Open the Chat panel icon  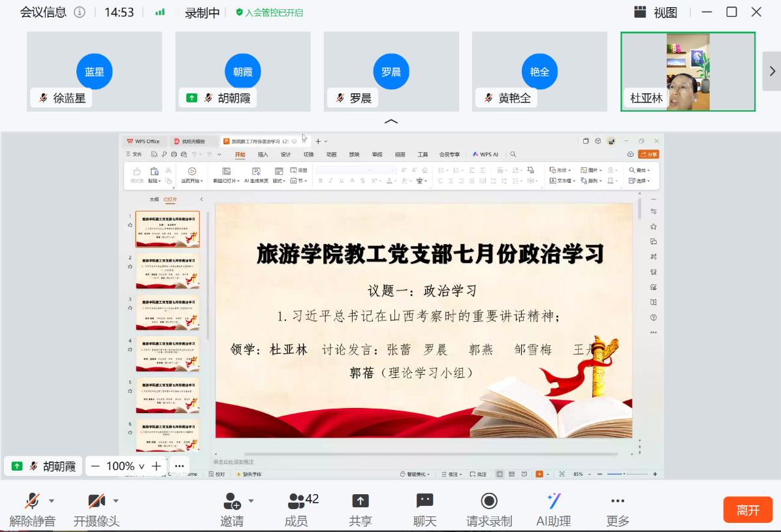[424, 501]
